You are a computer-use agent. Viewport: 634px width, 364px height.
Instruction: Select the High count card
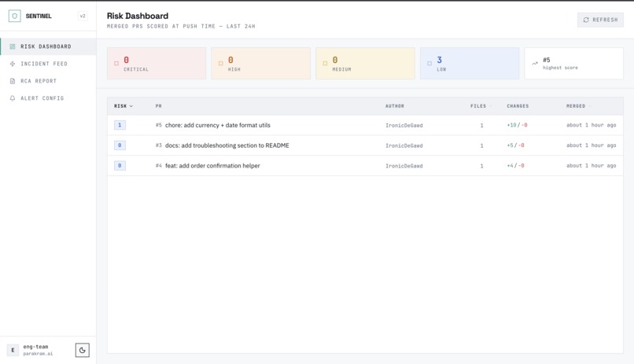[261, 64]
